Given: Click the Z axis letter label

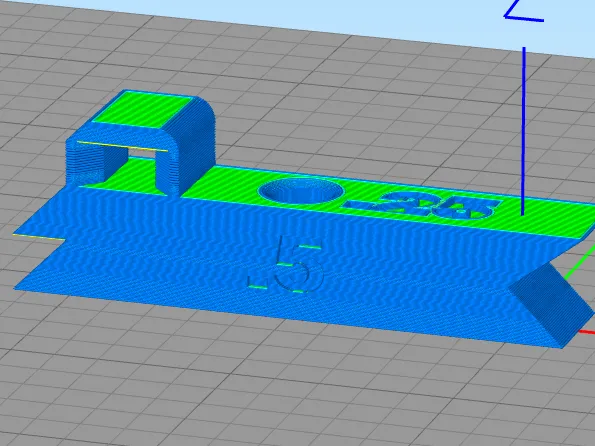Looking at the screenshot, I should click(x=524, y=11).
